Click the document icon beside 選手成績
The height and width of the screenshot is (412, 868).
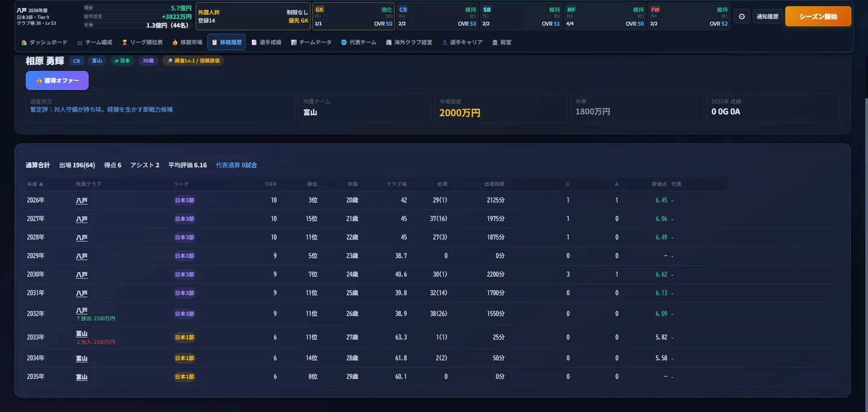pyautogui.click(x=254, y=42)
